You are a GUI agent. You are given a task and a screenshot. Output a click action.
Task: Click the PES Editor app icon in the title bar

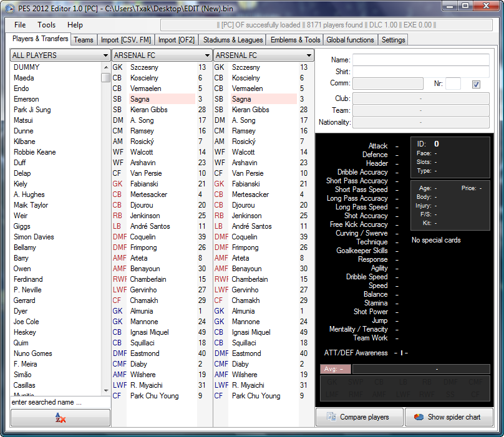(x=10, y=8)
